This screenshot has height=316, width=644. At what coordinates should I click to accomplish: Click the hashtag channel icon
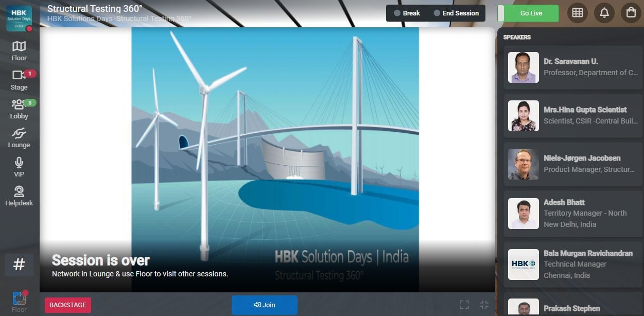19,265
